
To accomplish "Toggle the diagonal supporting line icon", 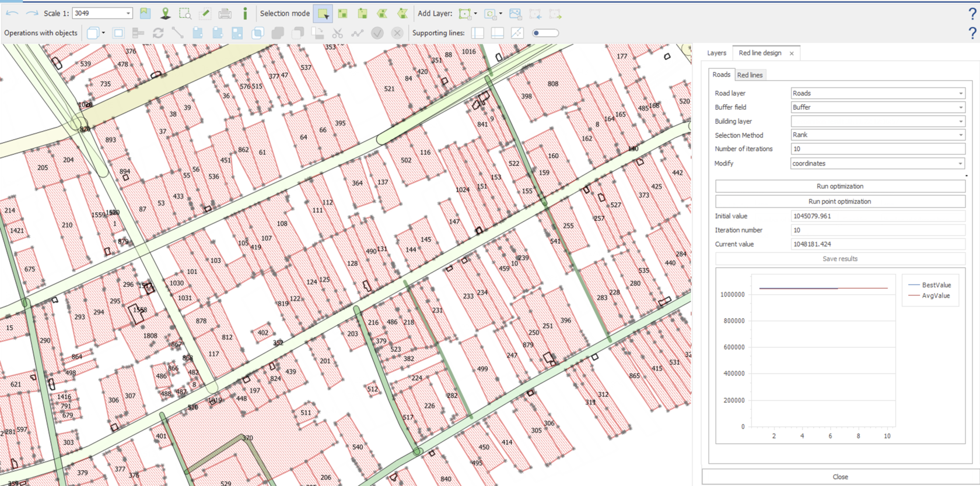I will point(517,33).
